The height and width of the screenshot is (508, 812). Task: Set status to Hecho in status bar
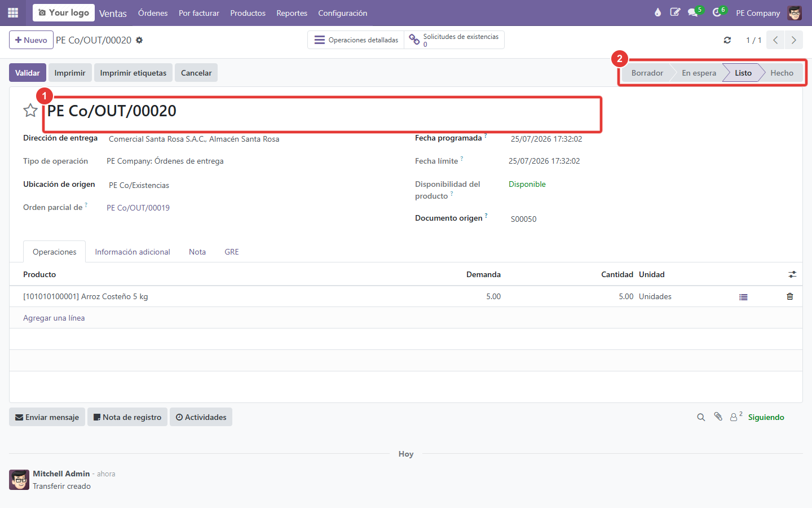point(782,73)
